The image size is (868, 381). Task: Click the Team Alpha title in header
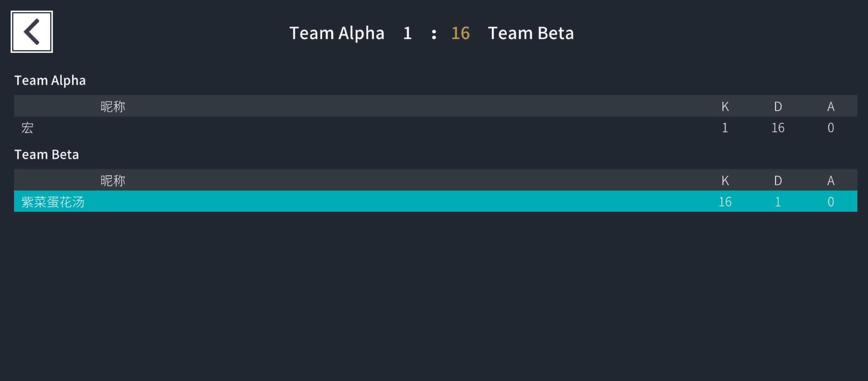(337, 33)
